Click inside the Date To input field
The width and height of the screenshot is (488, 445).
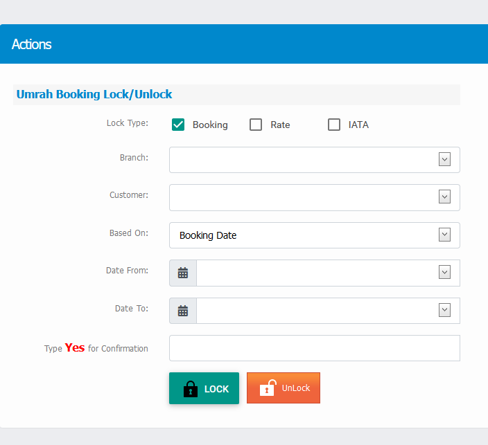click(317, 311)
